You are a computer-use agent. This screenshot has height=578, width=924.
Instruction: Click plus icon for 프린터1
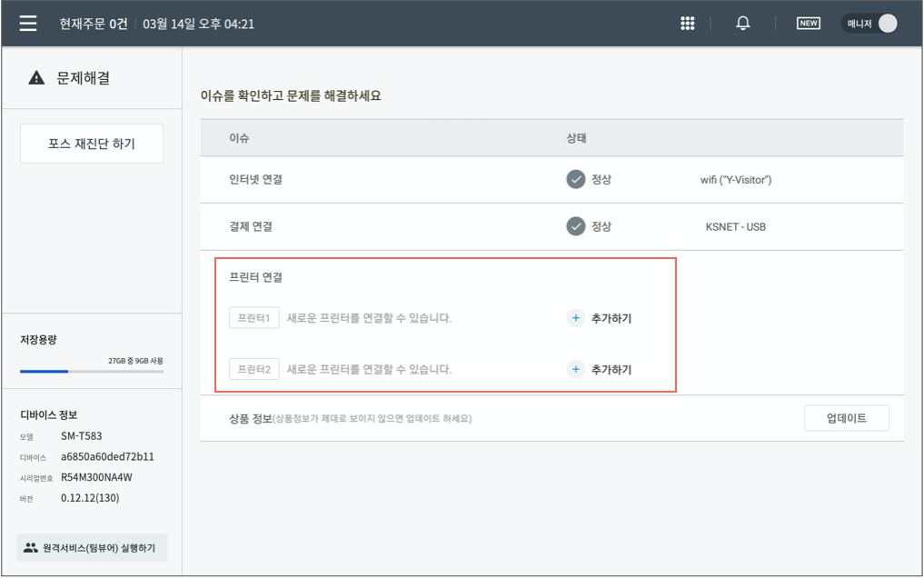pos(576,318)
